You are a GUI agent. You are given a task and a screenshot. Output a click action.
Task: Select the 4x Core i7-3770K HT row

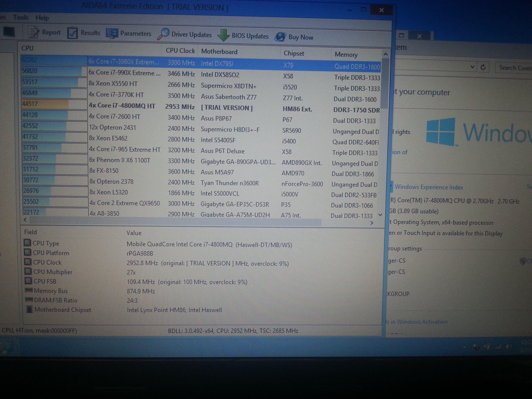pos(201,96)
